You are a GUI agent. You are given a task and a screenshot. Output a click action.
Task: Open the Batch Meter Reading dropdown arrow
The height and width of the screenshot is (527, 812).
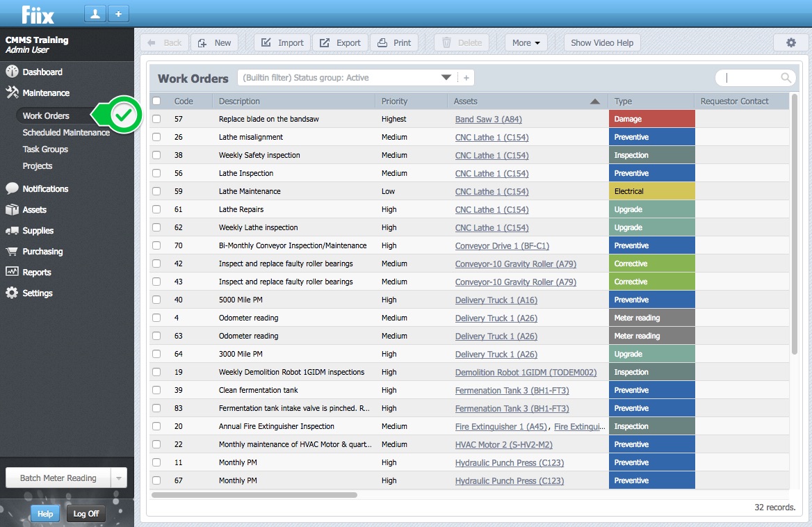click(x=119, y=478)
